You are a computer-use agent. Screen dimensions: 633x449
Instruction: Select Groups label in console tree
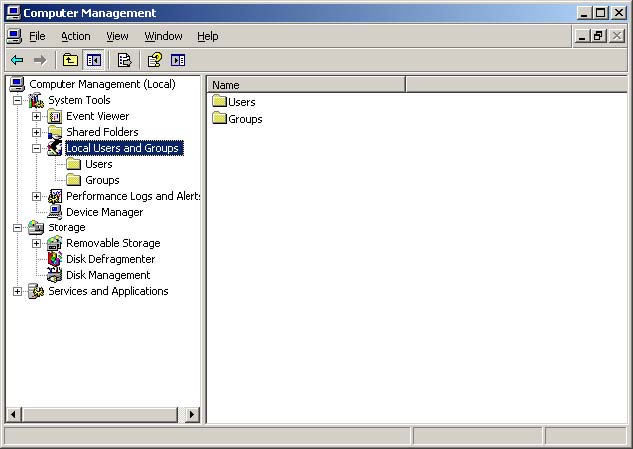click(x=102, y=180)
